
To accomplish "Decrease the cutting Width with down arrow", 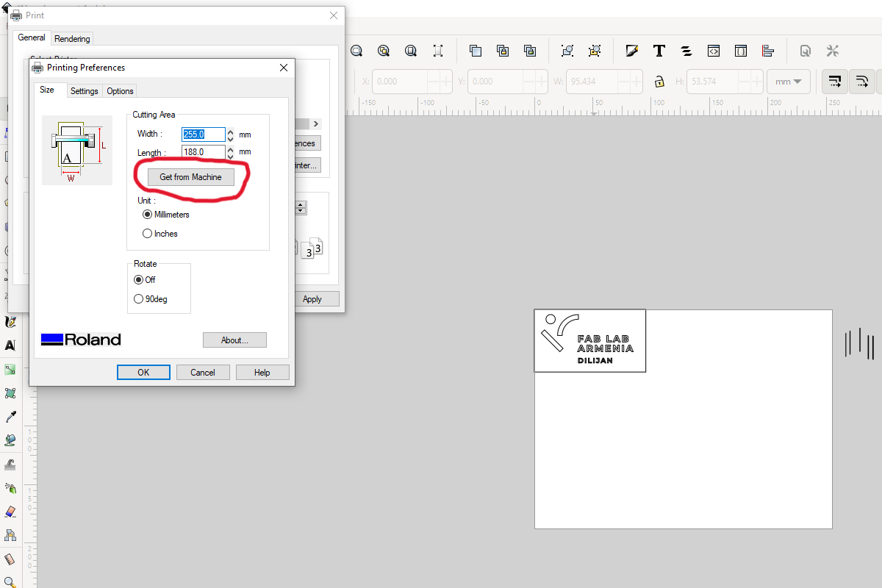I will point(231,138).
